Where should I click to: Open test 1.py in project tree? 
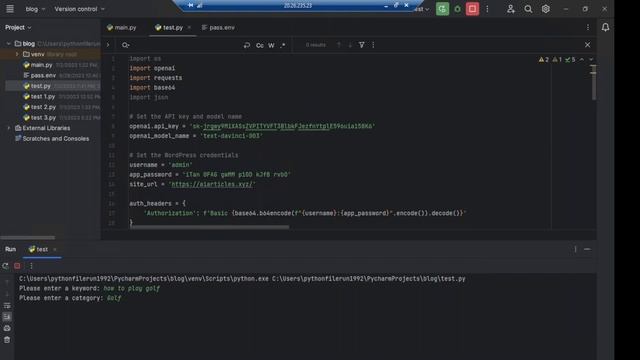(42, 97)
